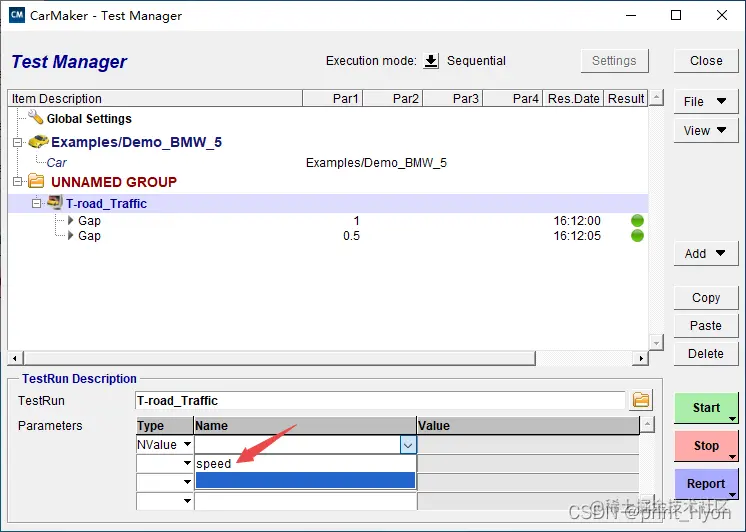The width and height of the screenshot is (746, 532).
Task: Click the Settings button
Action: tap(614, 61)
